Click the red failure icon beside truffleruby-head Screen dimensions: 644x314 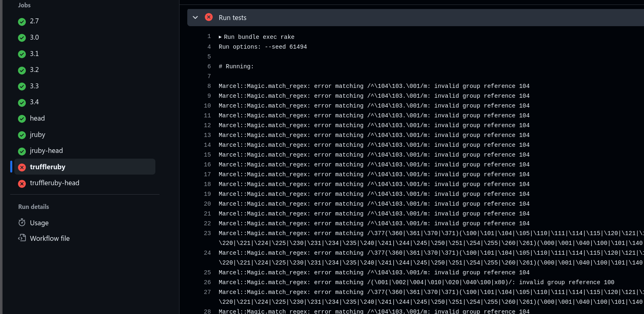tap(22, 184)
